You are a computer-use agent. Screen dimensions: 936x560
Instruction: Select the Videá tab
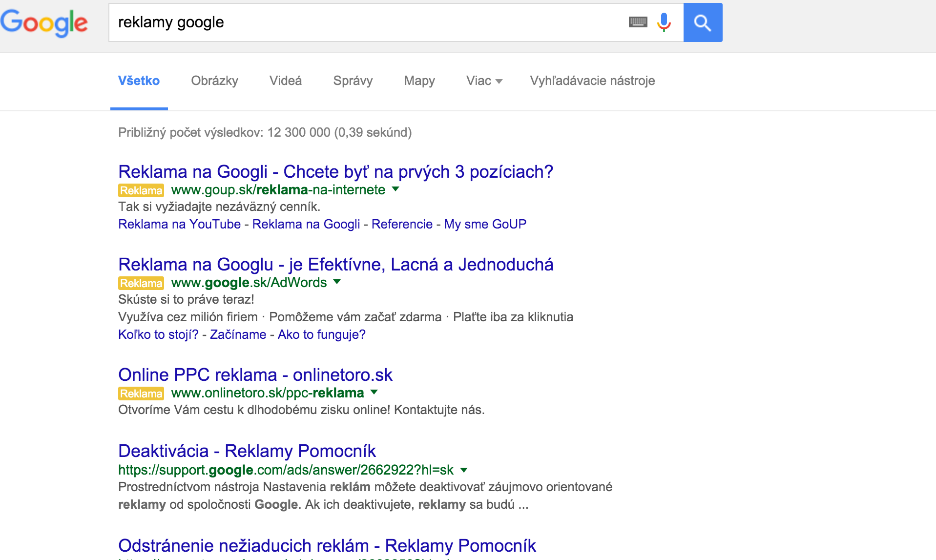(x=286, y=81)
